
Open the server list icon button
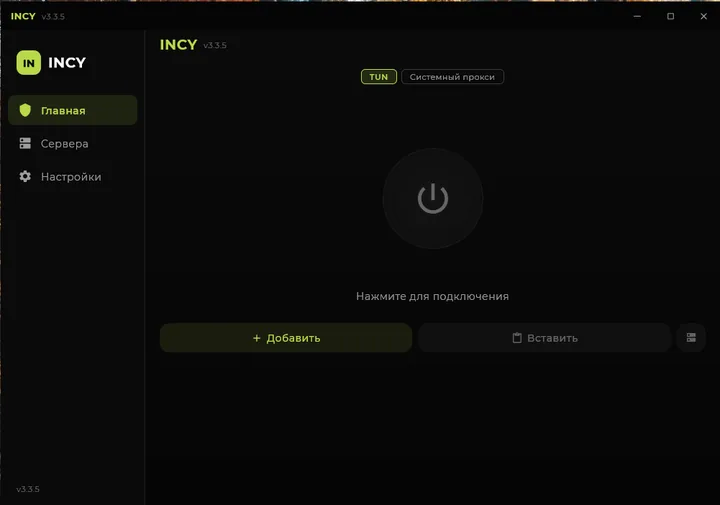[x=691, y=338]
